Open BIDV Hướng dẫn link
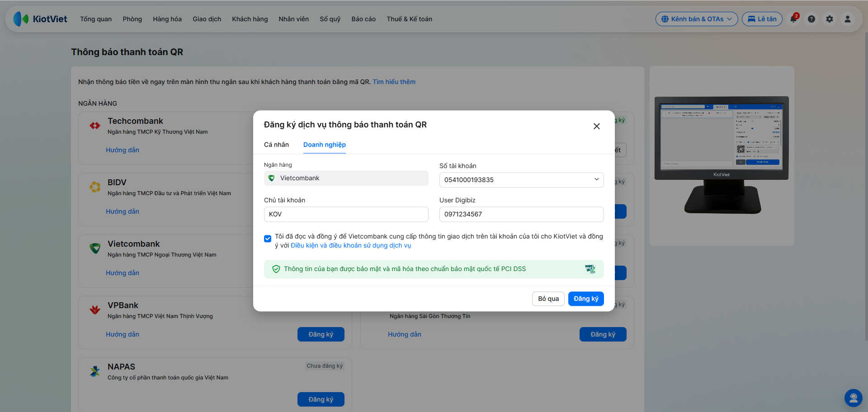The image size is (868, 412). pyautogui.click(x=123, y=211)
